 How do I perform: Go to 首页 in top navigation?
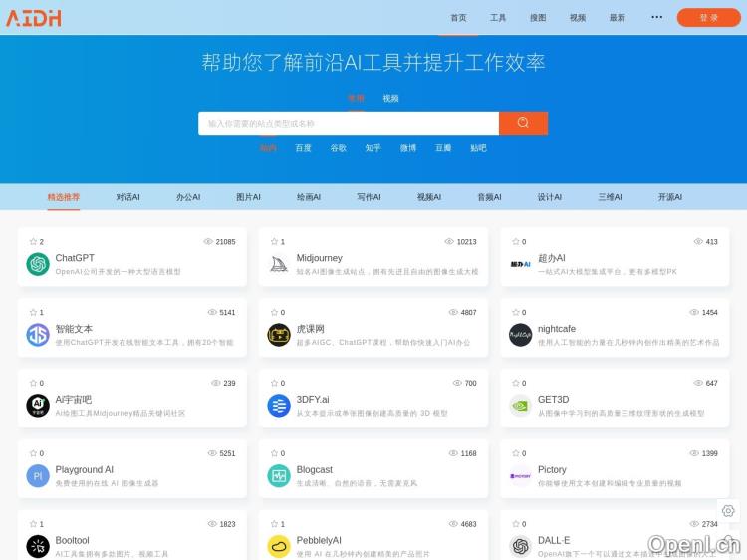458,18
